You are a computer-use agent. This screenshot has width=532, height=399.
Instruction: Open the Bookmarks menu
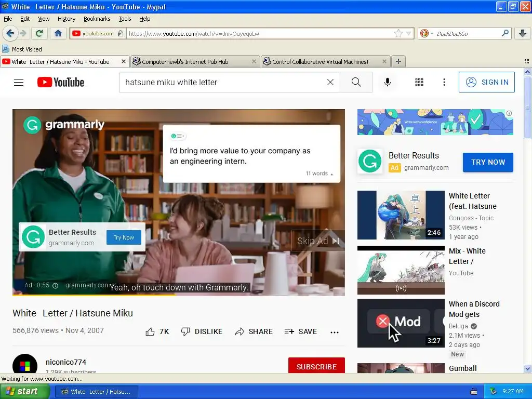tap(97, 19)
